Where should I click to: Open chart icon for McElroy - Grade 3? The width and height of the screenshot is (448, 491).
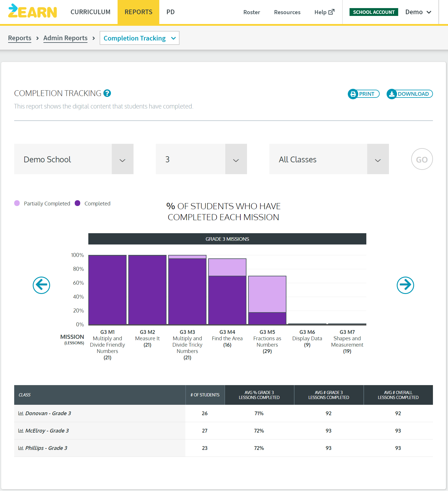point(21,431)
